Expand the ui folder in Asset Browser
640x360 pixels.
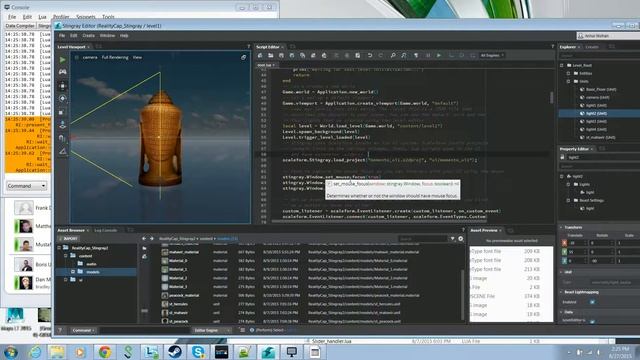click(66, 280)
